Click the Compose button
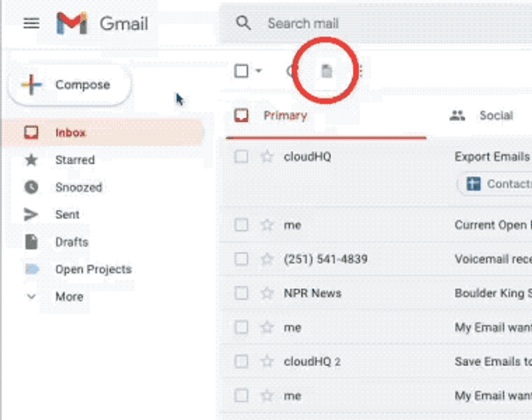This screenshot has height=420, width=532. pos(70,85)
